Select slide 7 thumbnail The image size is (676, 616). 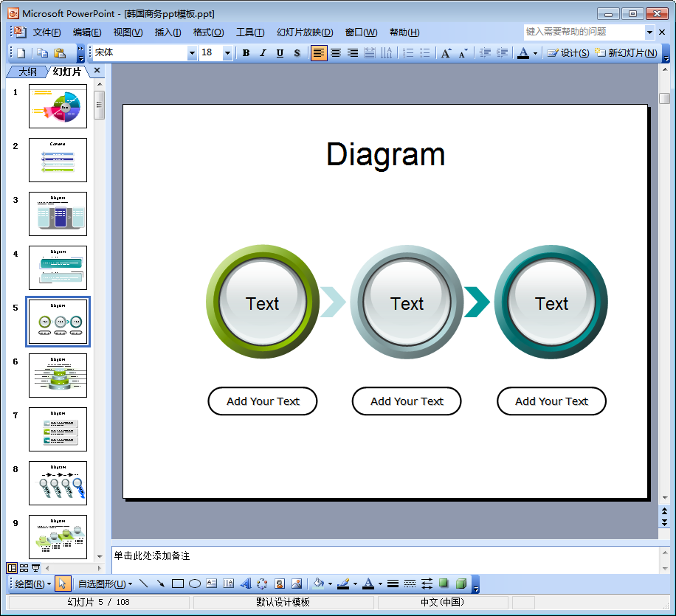pyautogui.click(x=58, y=429)
